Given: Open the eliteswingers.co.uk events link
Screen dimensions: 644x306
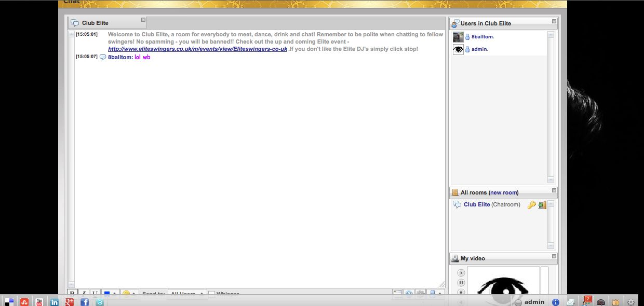Looking at the screenshot, I should [197, 49].
